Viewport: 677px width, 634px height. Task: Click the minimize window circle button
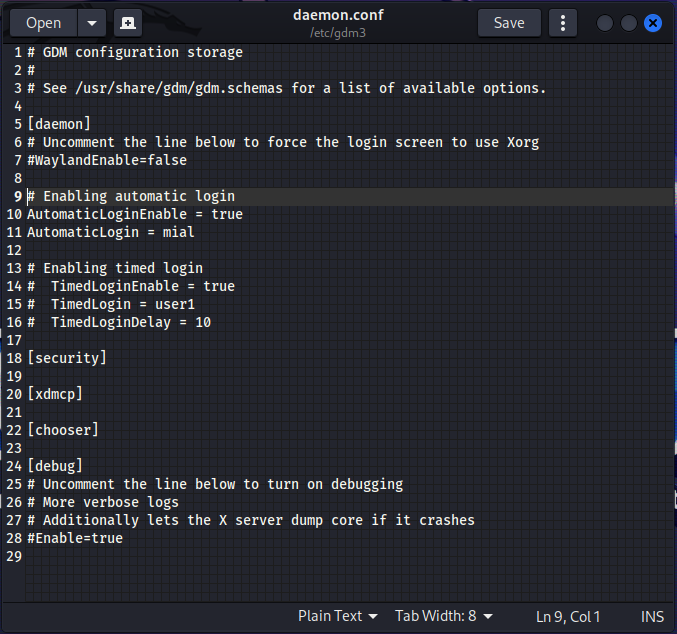(x=604, y=23)
